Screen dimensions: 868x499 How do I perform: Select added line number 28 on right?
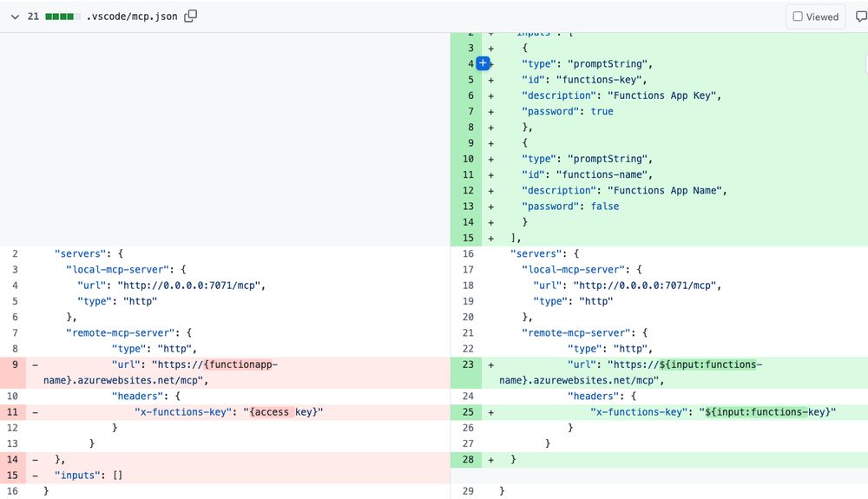click(x=469, y=460)
